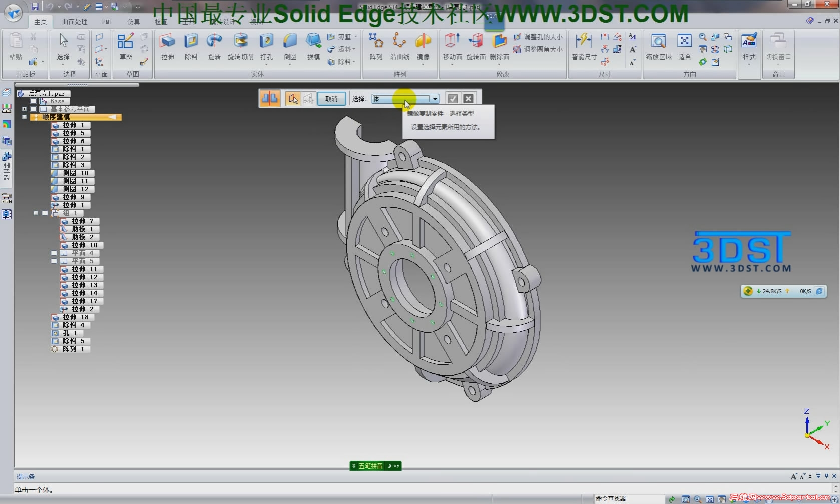This screenshot has height=504, width=840.
Task: Click the 取消 (Cancel) button
Action: [x=331, y=99]
